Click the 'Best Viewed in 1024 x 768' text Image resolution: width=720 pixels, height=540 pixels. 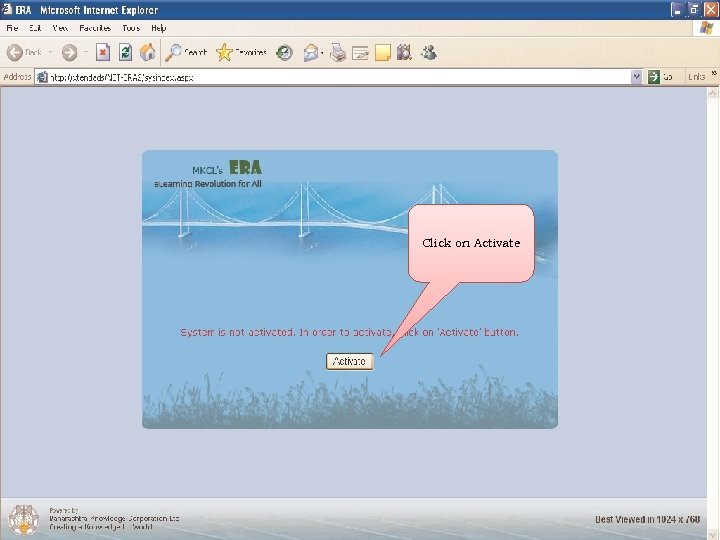[x=647, y=519]
